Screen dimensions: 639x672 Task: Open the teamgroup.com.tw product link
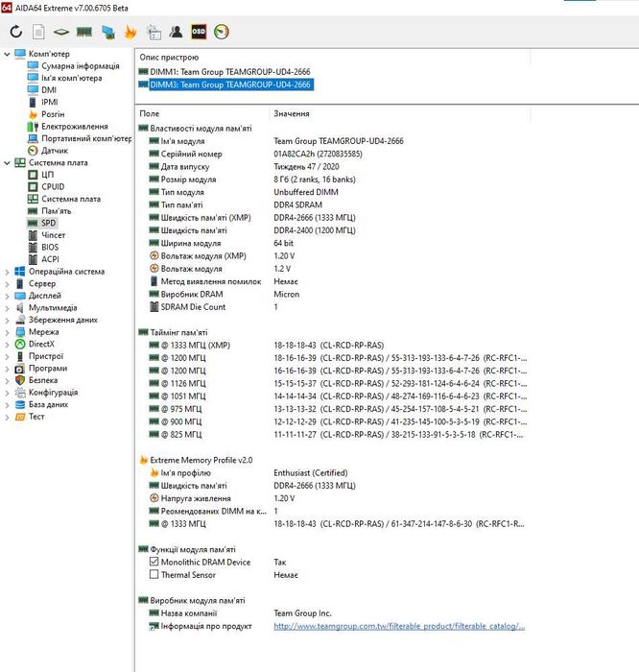[x=399, y=626]
